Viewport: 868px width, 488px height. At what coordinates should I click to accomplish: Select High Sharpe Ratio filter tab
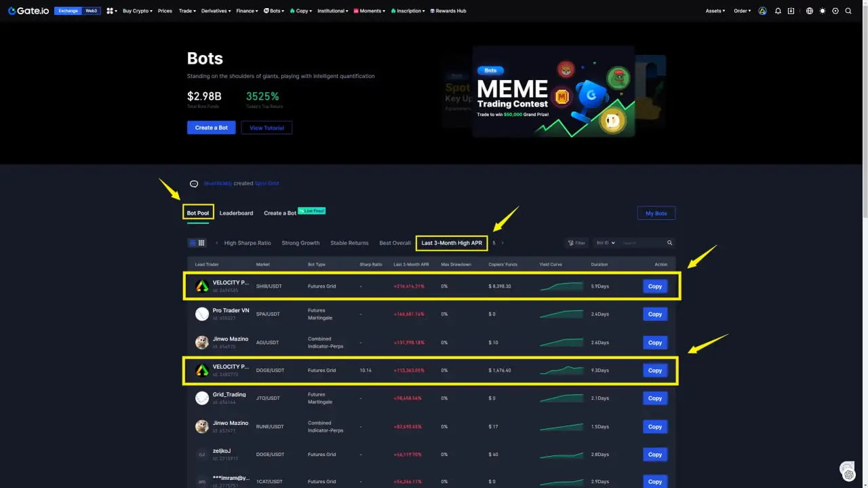coord(248,243)
